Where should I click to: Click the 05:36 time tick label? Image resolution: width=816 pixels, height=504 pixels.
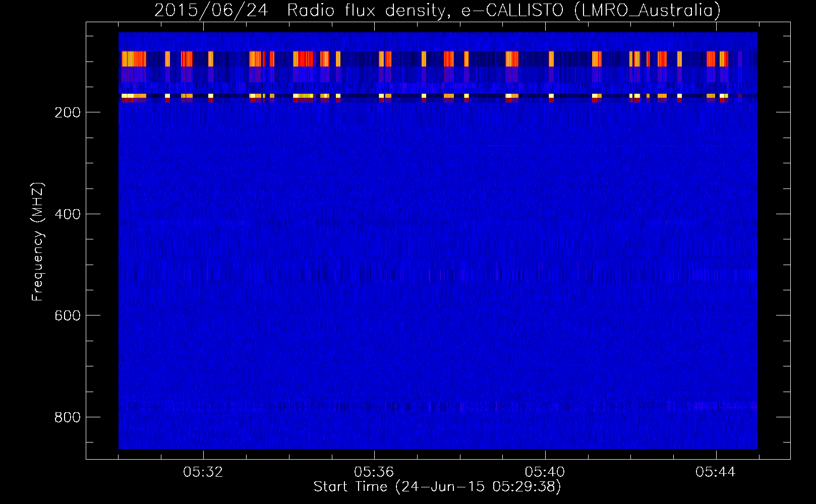[374, 472]
